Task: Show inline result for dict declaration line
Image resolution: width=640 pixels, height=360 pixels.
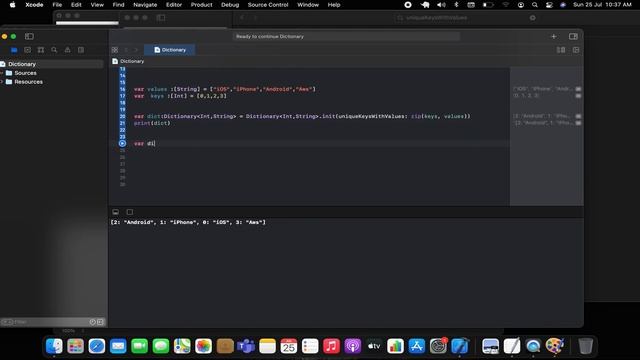Action: (578, 116)
